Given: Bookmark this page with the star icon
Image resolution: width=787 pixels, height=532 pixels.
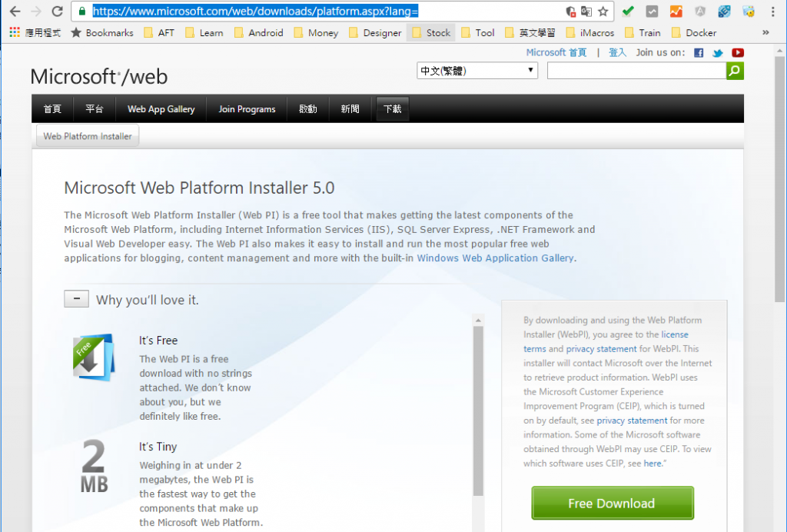Looking at the screenshot, I should click(x=603, y=11).
